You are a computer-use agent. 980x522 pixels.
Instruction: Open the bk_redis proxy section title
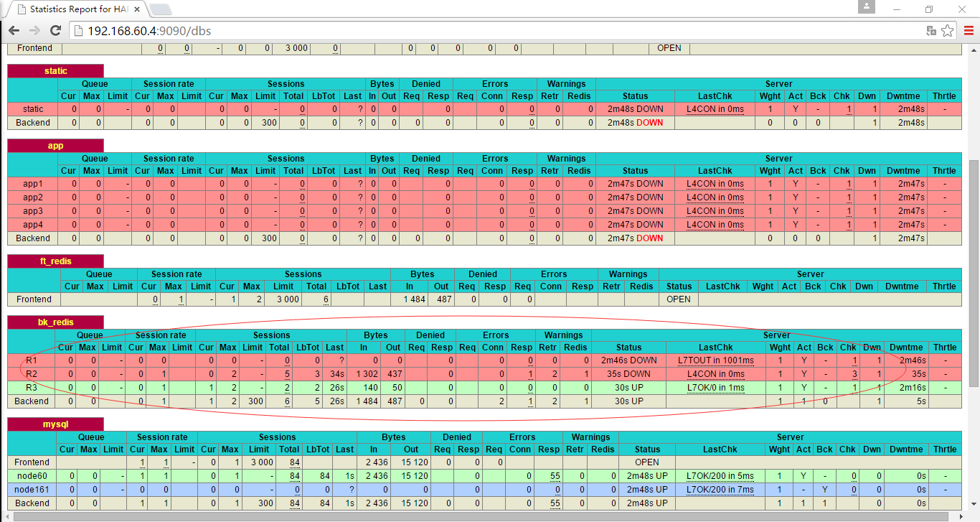(x=55, y=322)
